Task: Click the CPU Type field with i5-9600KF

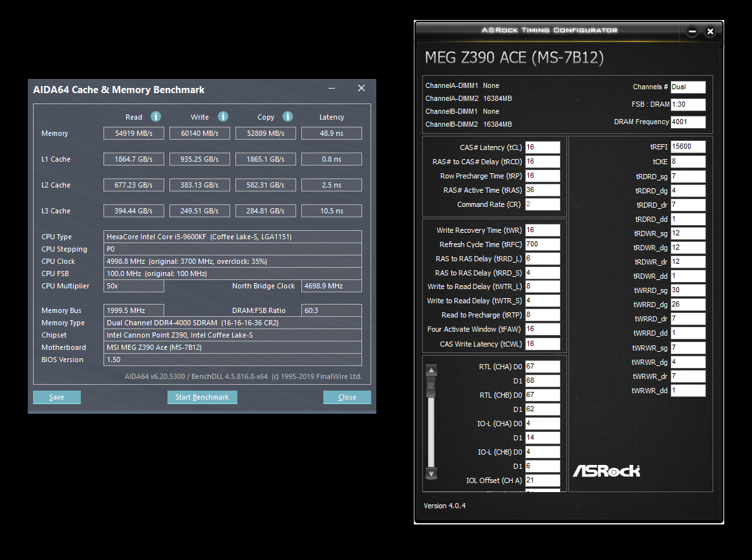Action: [233, 237]
